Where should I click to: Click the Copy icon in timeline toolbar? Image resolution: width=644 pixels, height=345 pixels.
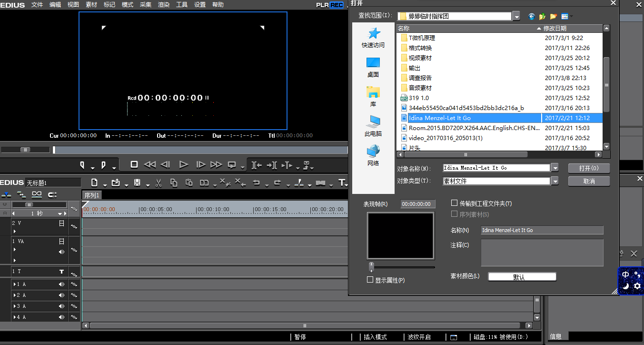pos(174,183)
